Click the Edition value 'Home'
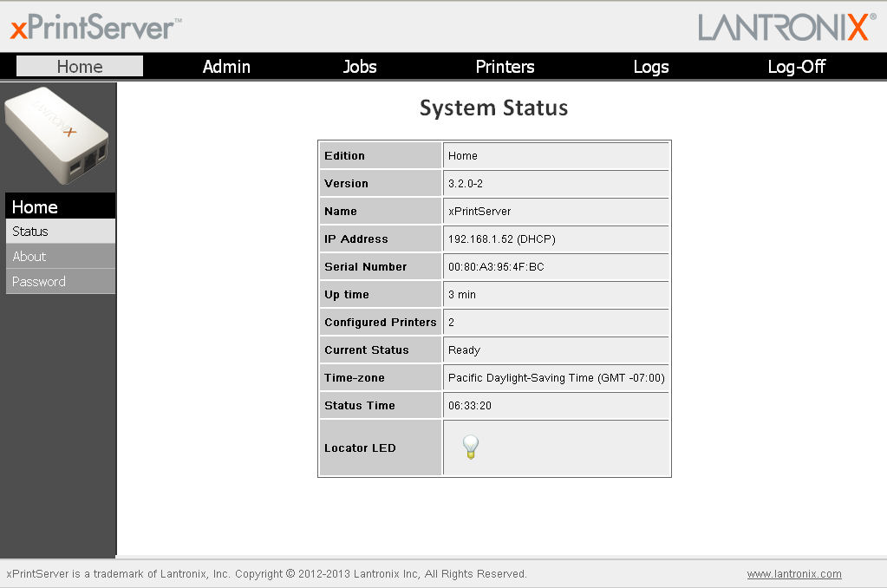This screenshot has height=588, width=887. coord(463,155)
